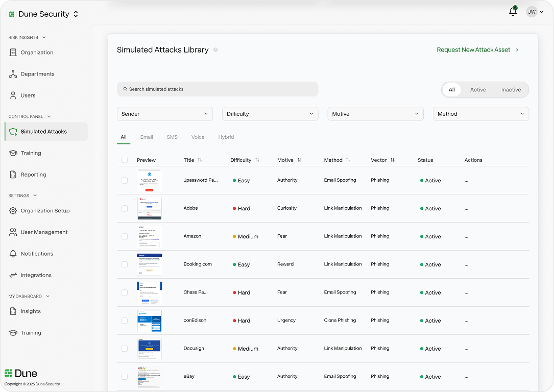Collapse the Control Panel section
The height and width of the screenshot is (392, 554).
tap(49, 116)
